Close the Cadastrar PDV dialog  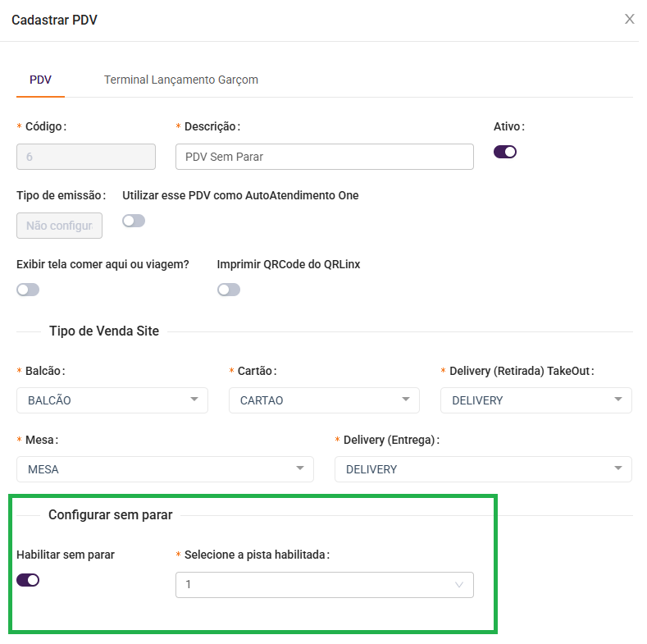pyautogui.click(x=629, y=19)
